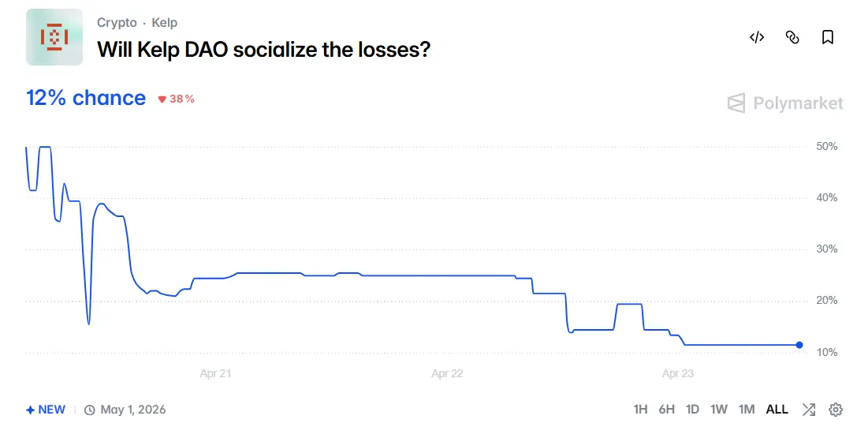Viewport: 868px width, 438px height.
Task: Open the Crypto category link
Action: 117,23
